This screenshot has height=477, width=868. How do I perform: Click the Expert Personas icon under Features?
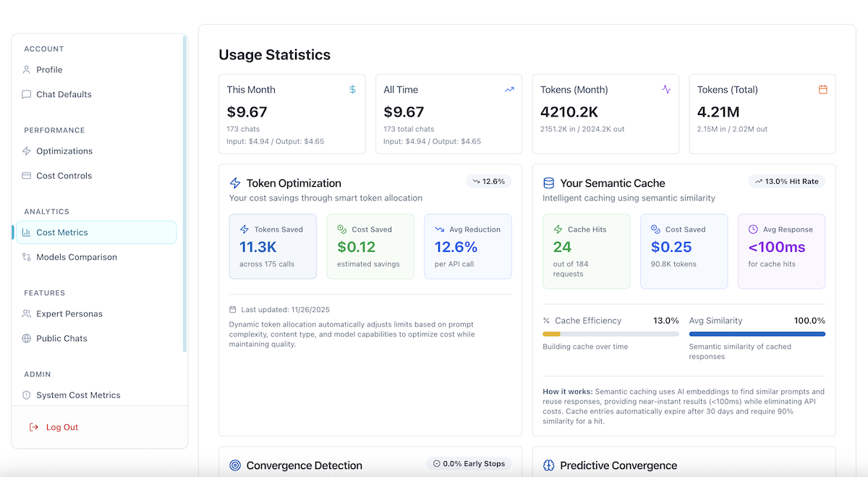point(25,313)
